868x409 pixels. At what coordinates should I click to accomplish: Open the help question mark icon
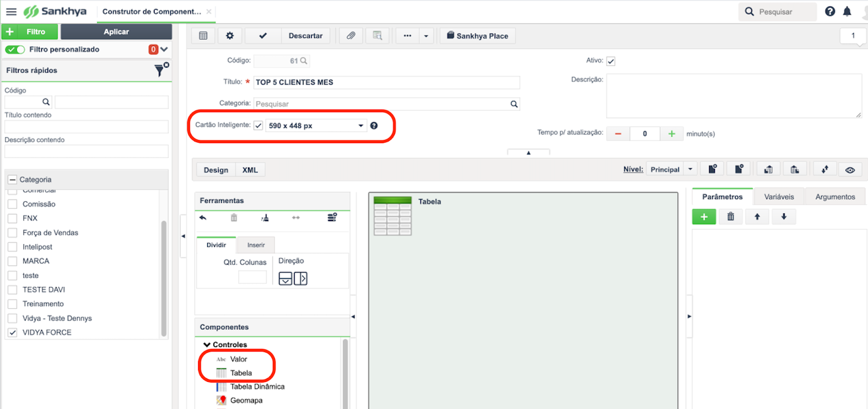point(830,12)
